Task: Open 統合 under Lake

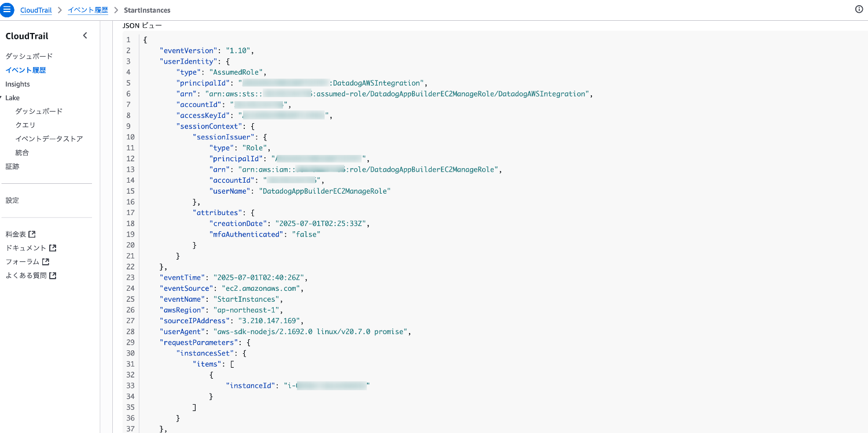Action: tap(22, 153)
